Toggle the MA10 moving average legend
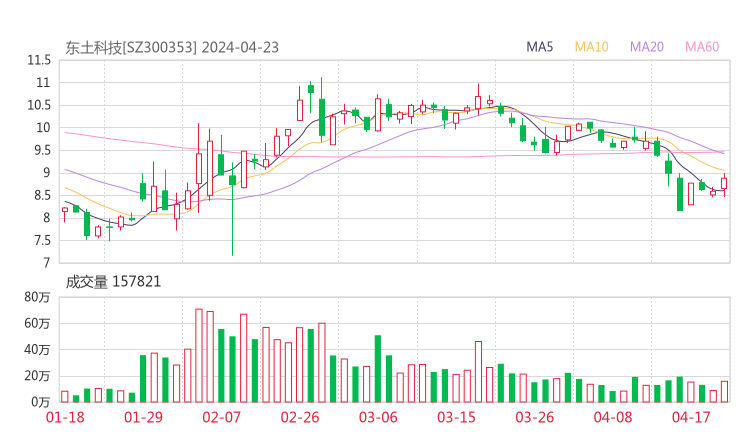Screen dimensions: 740x440 pyautogui.click(x=592, y=47)
